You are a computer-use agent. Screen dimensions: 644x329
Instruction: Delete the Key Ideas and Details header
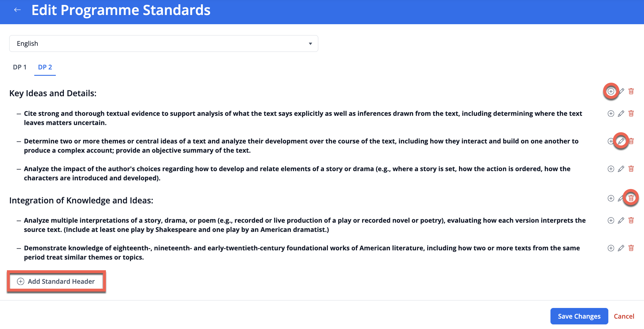coord(631,91)
